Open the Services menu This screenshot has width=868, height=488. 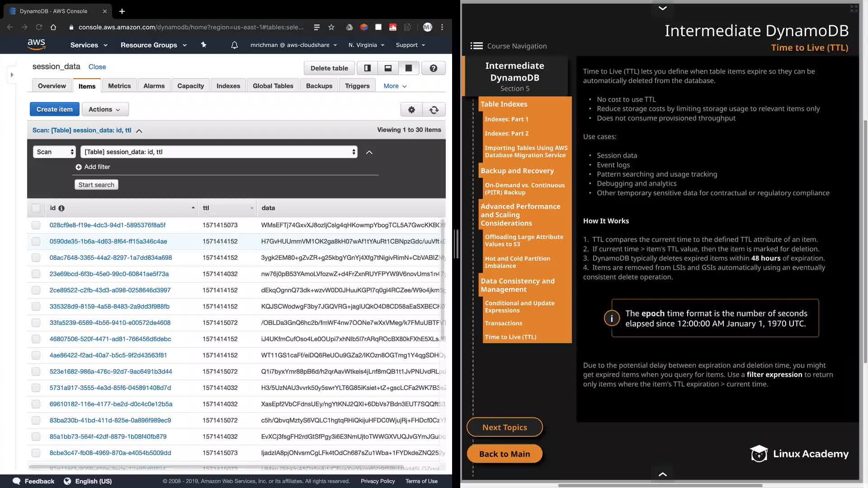(89, 45)
